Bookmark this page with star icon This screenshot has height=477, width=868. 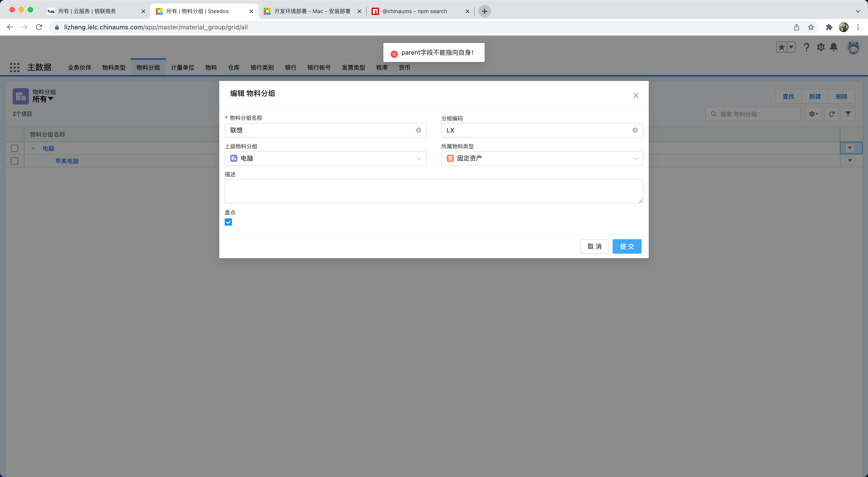(x=811, y=27)
